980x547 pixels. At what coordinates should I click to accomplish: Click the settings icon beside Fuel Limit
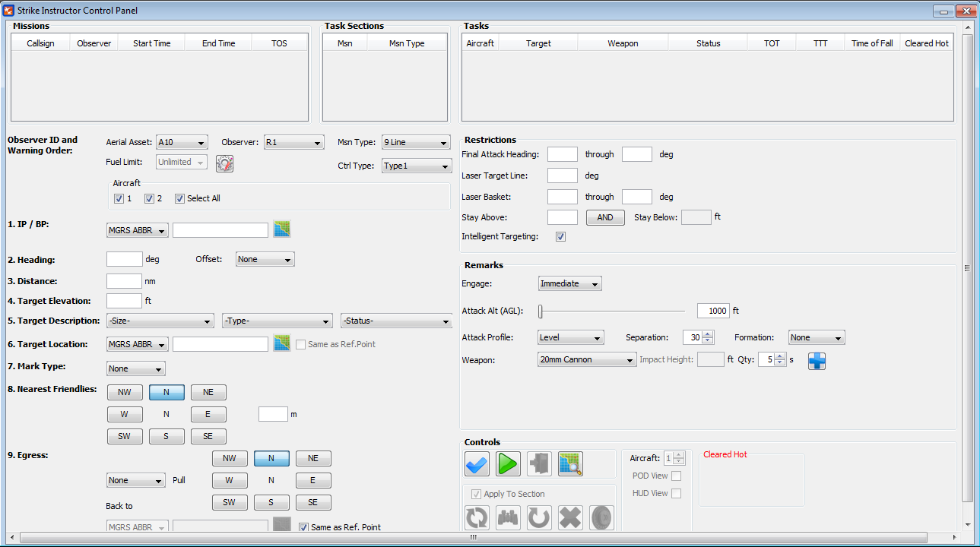[224, 163]
